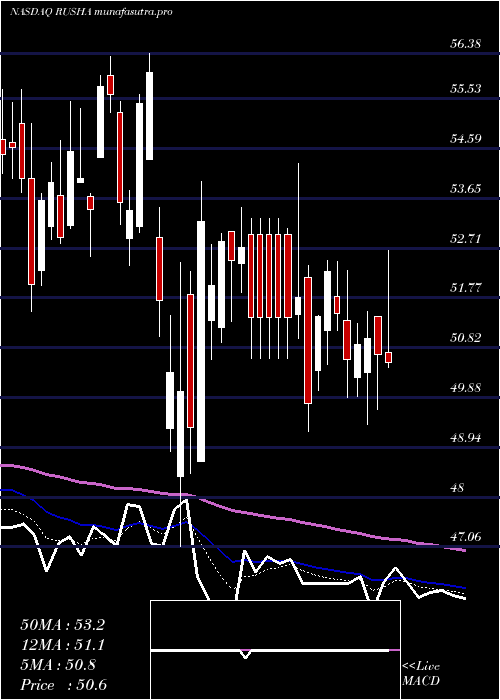Viewport: 500px width, 700px height.
Task: Select the 48 price axis label
Action: 459,488
